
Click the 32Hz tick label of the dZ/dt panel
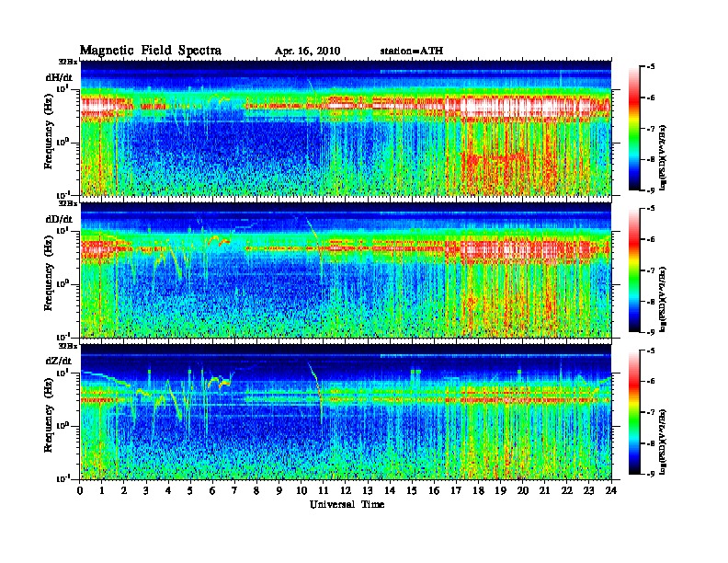(x=68, y=346)
